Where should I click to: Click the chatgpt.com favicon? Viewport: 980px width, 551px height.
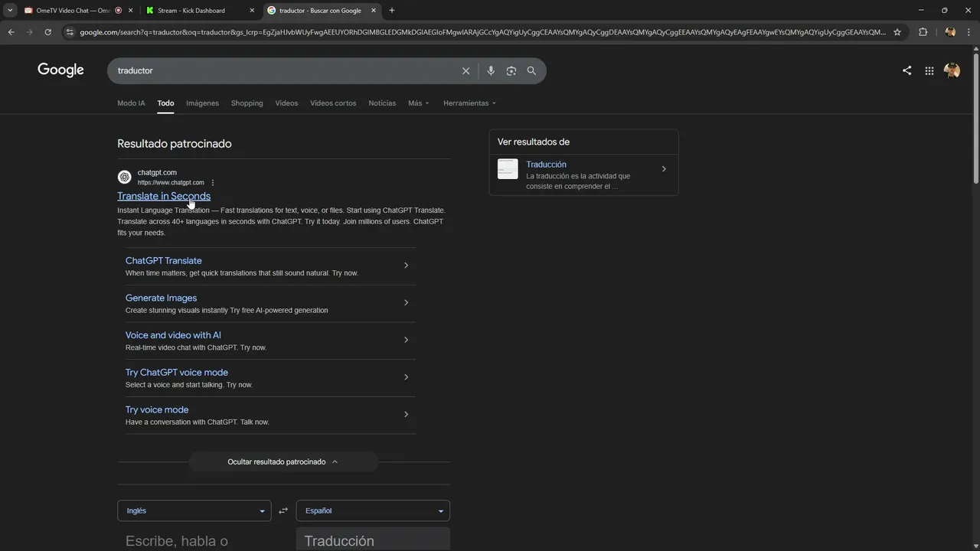(x=124, y=178)
